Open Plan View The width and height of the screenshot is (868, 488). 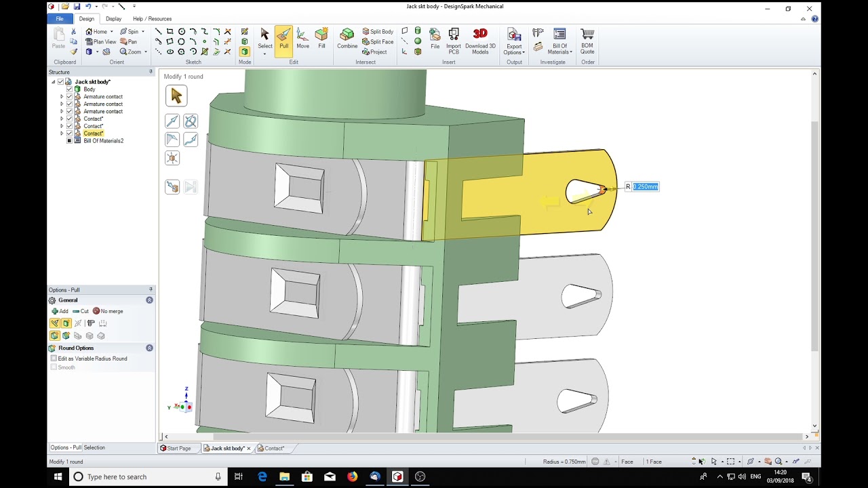tap(100, 41)
